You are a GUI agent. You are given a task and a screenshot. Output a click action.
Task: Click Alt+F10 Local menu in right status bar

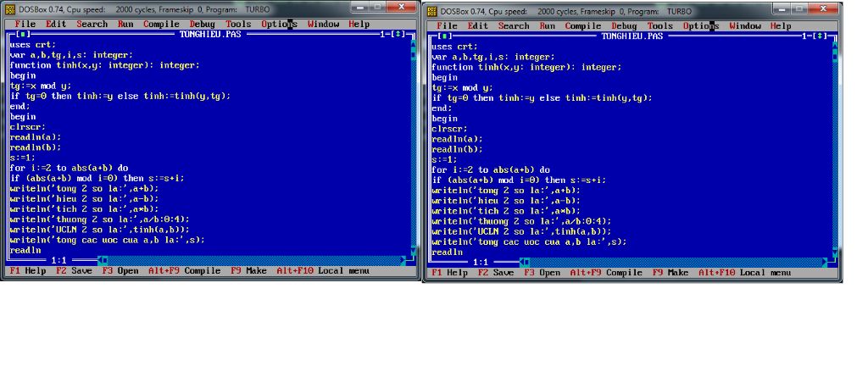click(x=744, y=272)
